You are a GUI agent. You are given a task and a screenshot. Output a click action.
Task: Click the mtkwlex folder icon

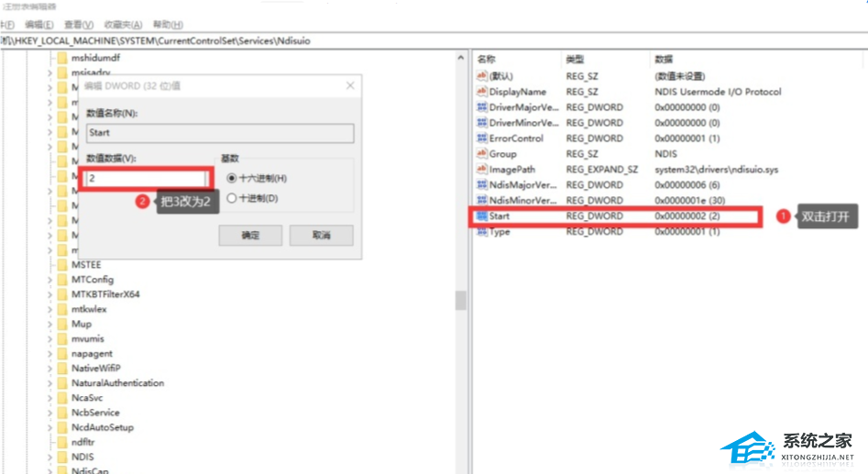pyautogui.click(x=62, y=309)
